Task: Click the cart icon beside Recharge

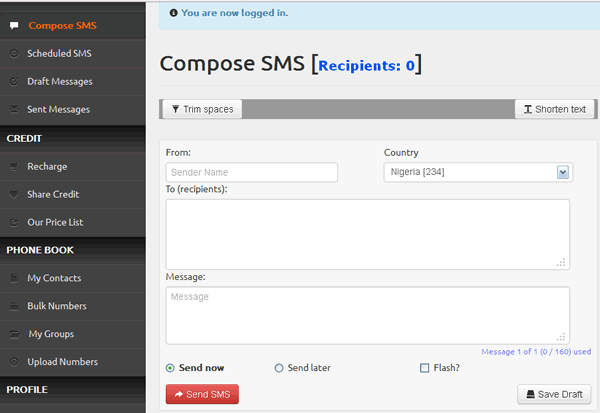Action: click(14, 167)
